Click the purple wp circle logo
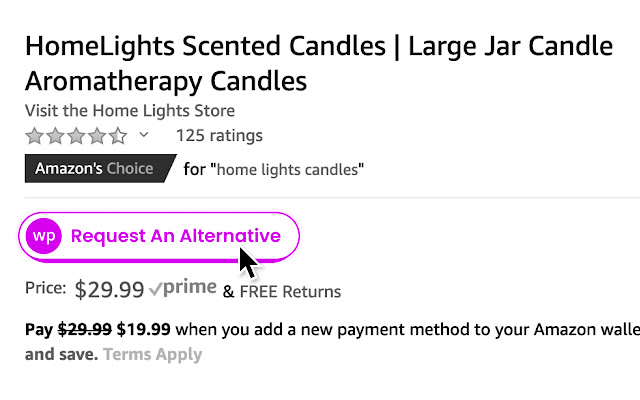 tap(44, 237)
